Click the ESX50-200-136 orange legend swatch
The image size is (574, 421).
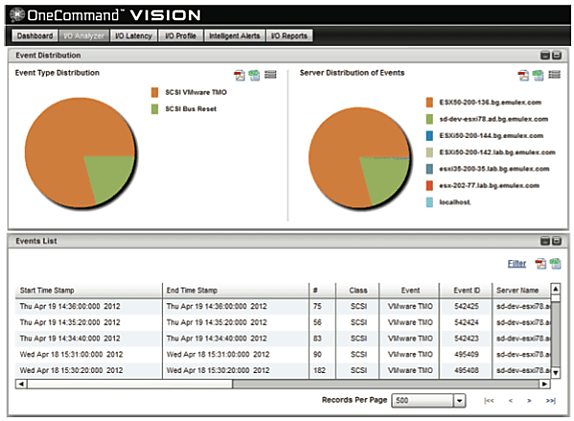coord(429,102)
